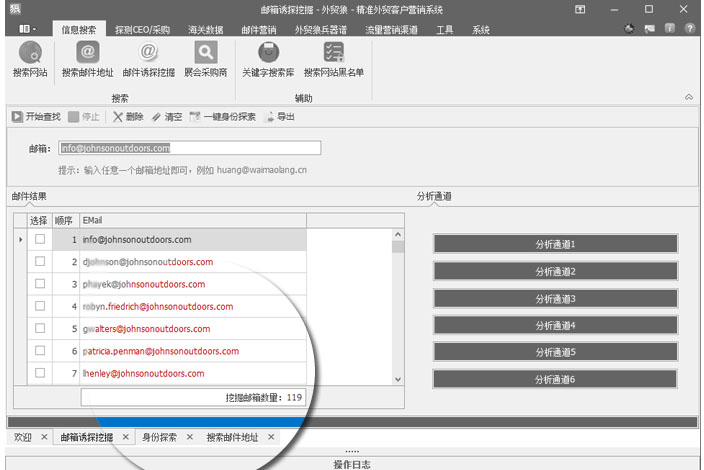The height and width of the screenshot is (470, 704).
Task: Open the 关键字搜索库 database icon
Action: coord(267,53)
